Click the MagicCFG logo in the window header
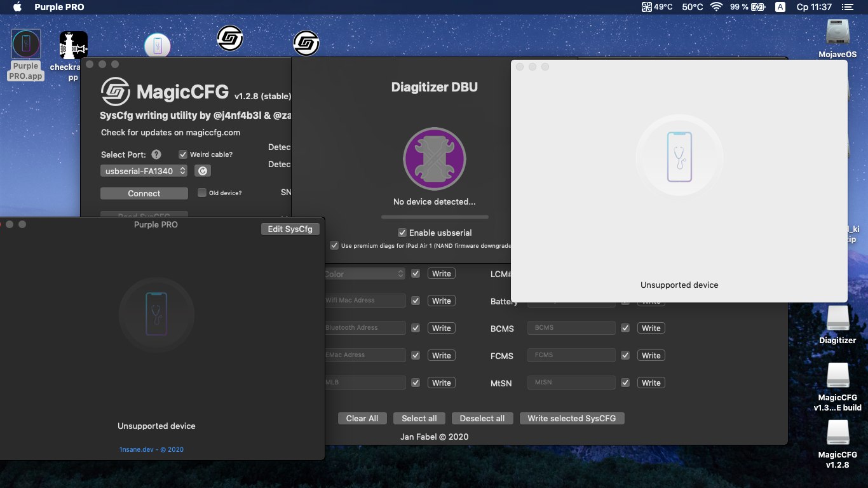Viewport: 868px width, 488px height. pos(116,92)
